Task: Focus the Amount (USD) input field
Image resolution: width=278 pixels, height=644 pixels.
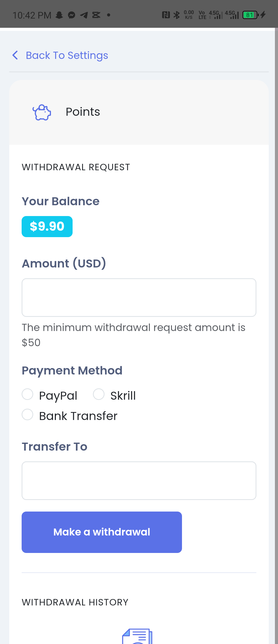Action: 139,298
